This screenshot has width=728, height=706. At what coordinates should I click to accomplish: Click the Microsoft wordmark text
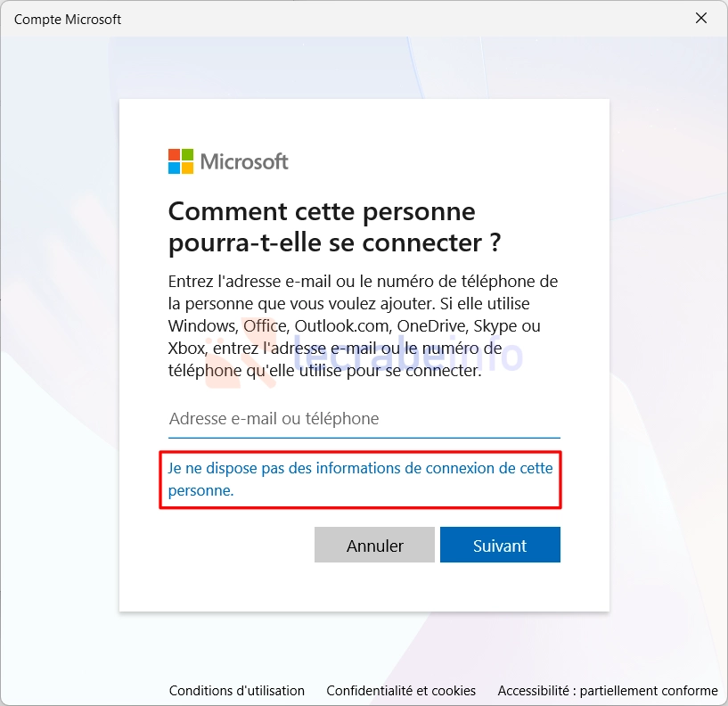coord(244,161)
